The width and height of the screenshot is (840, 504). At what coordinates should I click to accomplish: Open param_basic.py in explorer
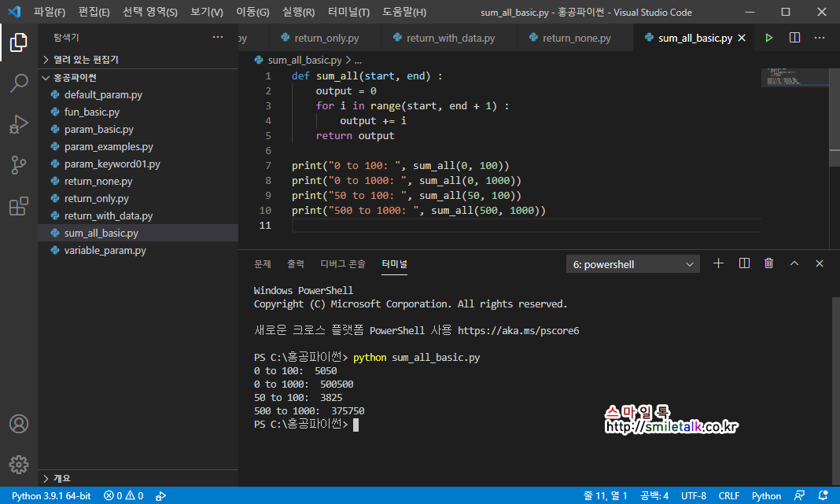pyautogui.click(x=138, y=129)
